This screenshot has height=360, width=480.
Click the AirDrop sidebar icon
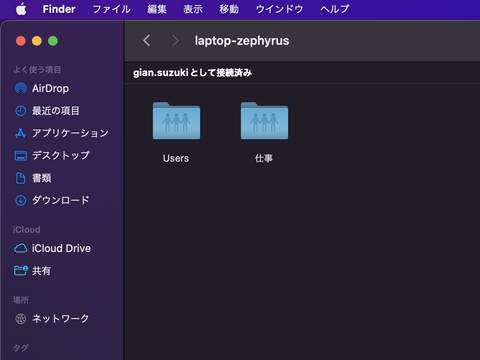pos(21,88)
